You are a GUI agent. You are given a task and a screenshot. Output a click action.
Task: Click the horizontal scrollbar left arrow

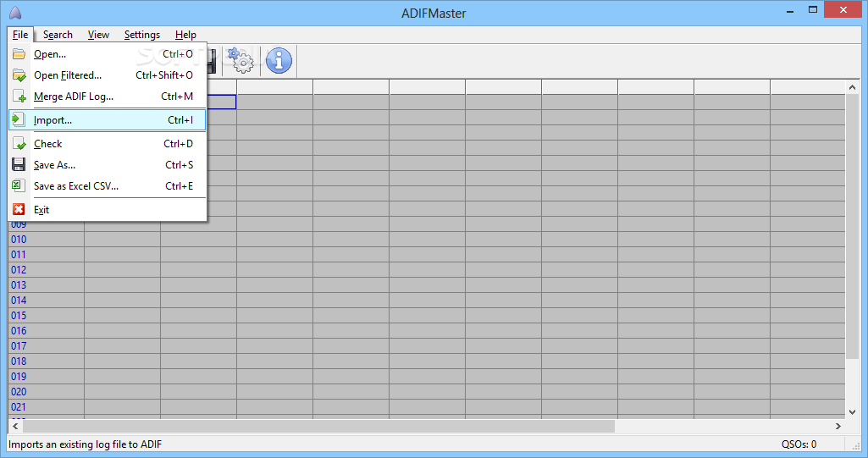(15, 426)
